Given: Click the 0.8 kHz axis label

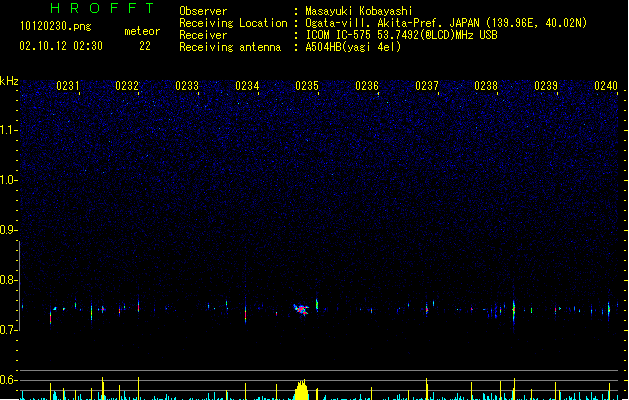Looking at the screenshot, I should point(9,280).
